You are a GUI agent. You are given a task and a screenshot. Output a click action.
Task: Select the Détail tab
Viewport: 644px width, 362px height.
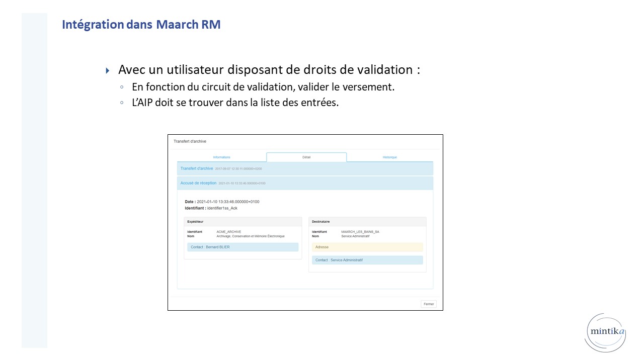pos(306,157)
